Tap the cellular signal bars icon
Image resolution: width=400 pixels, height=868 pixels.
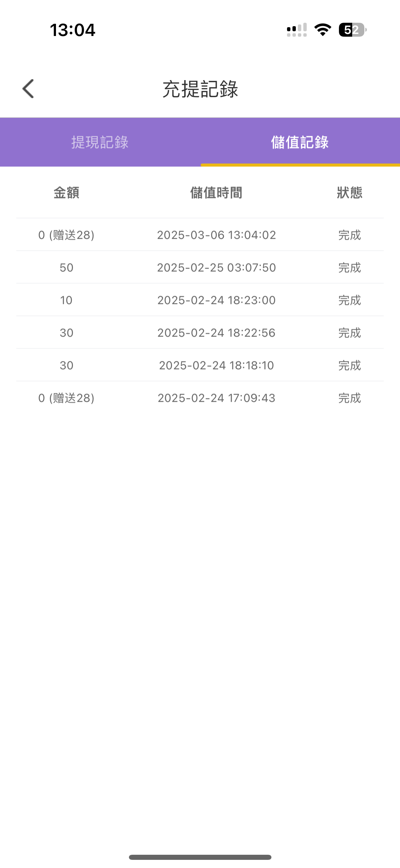coord(297,30)
